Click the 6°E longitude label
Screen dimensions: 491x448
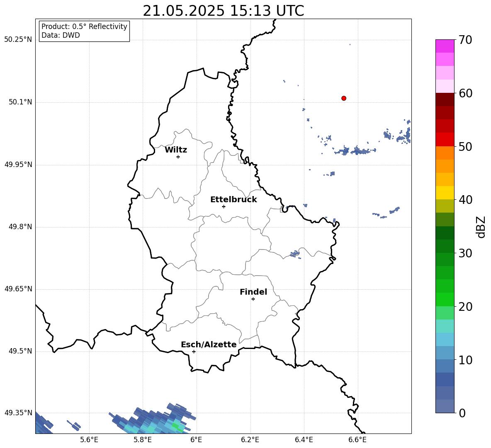196,440
